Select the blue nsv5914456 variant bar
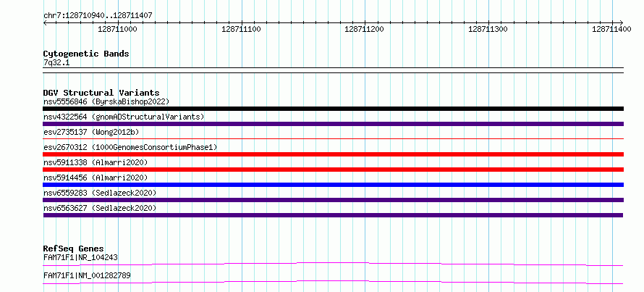The height and width of the screenshot is (292, 644). point(333,185)
